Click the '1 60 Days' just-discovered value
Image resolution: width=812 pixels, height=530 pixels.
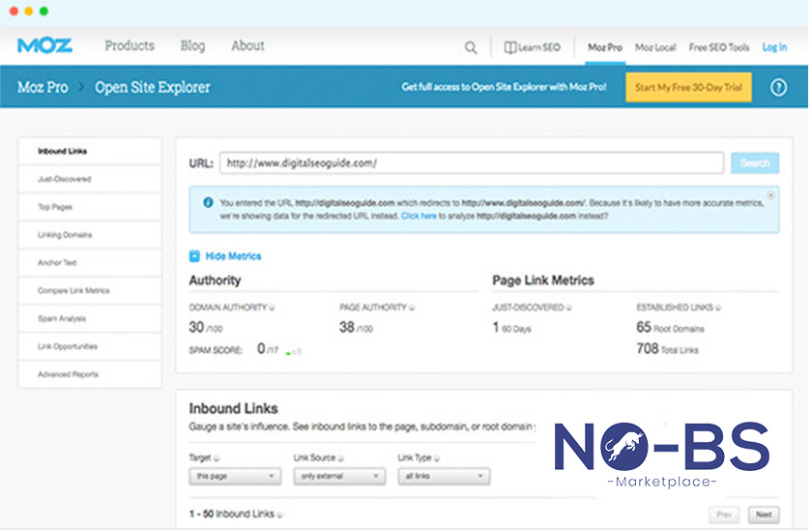tap(511, 328)
